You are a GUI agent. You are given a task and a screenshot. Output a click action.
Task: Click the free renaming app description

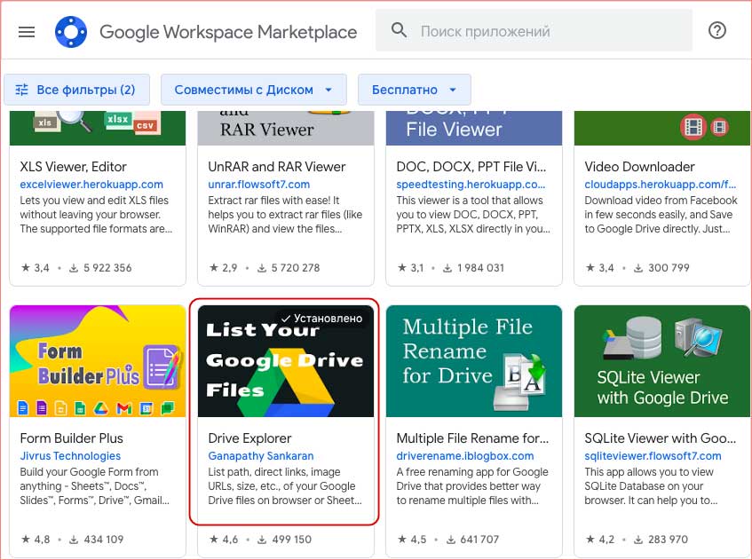click(472, 486)
